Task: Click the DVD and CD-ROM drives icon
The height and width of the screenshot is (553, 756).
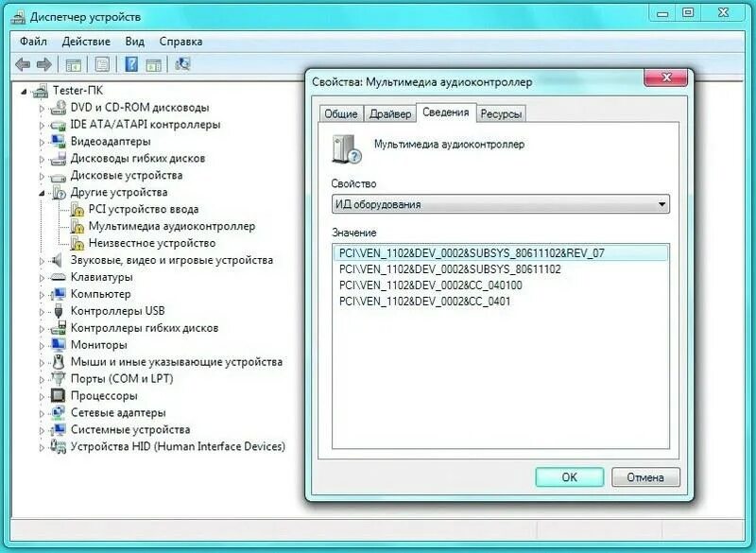Action: point(59,108)
